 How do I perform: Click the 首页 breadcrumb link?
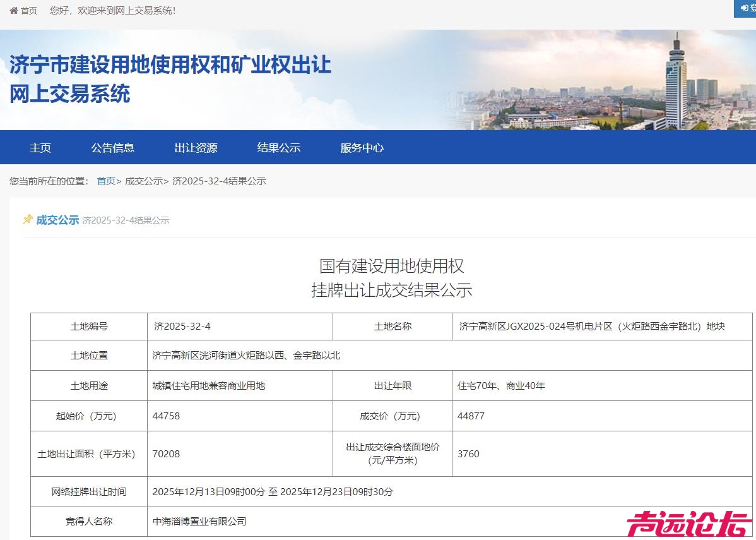[x=105, y=181]
